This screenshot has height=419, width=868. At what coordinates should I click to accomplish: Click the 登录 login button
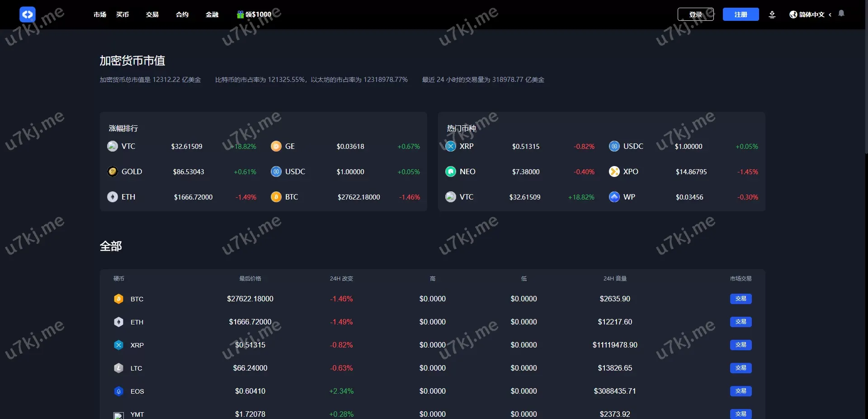pyautogui.click(x=695, y=14)
